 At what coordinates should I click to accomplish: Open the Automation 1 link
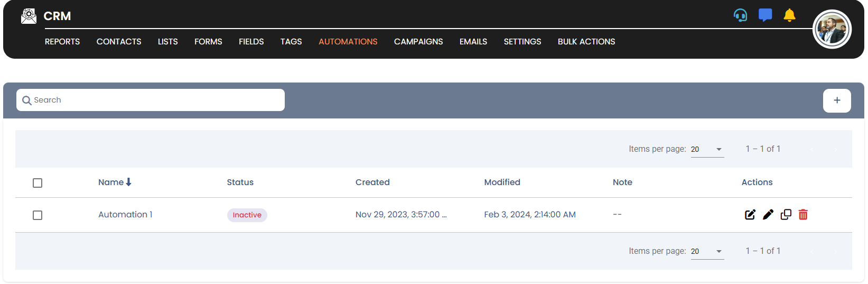coord(125,215)
